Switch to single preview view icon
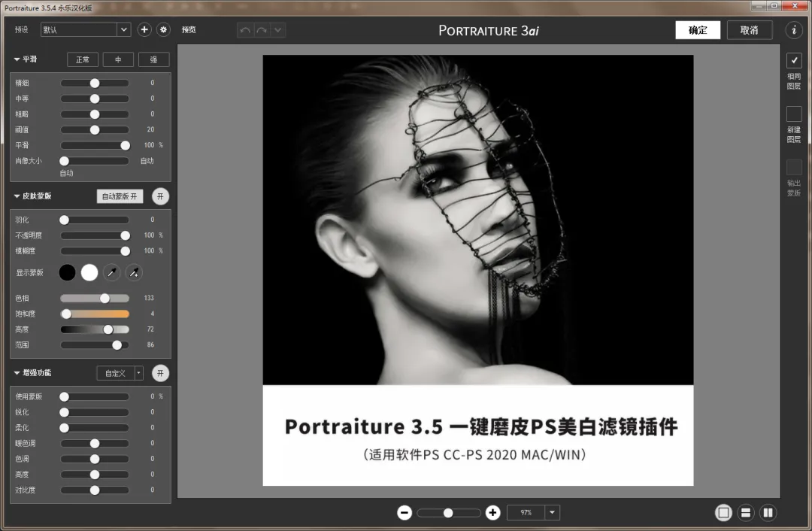The image size is (812, 531). pyautogui.click(x=723, y=513)
